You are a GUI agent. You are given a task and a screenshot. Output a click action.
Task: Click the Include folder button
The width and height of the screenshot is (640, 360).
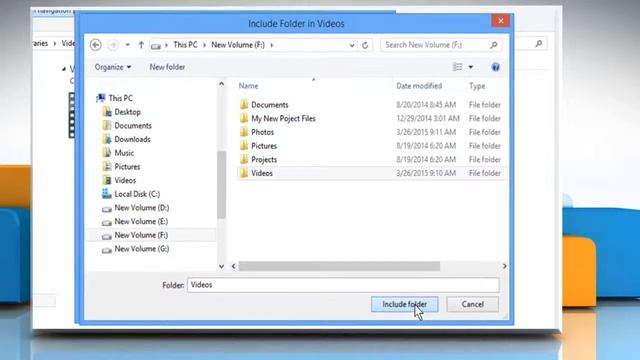pyautogui.click(x=404, y=304)
